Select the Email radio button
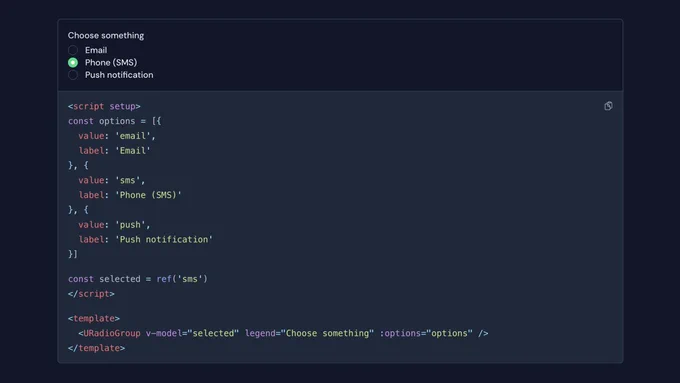Screen dimensions: 680x383 pyautogui.click(x=73, y=50)
